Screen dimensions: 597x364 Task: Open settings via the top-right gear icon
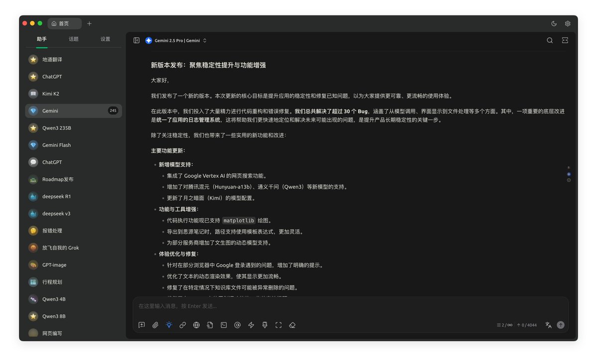(x=568, y=23)
